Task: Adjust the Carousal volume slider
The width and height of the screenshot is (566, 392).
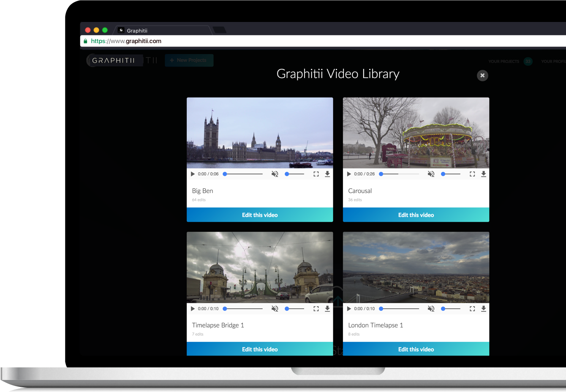Action: pos(451,174)
